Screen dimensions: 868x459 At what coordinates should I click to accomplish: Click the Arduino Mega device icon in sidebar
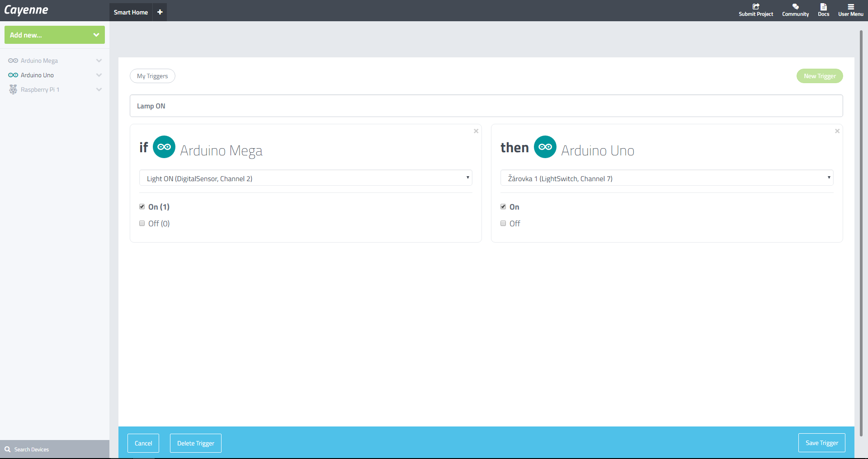(13, 61)
